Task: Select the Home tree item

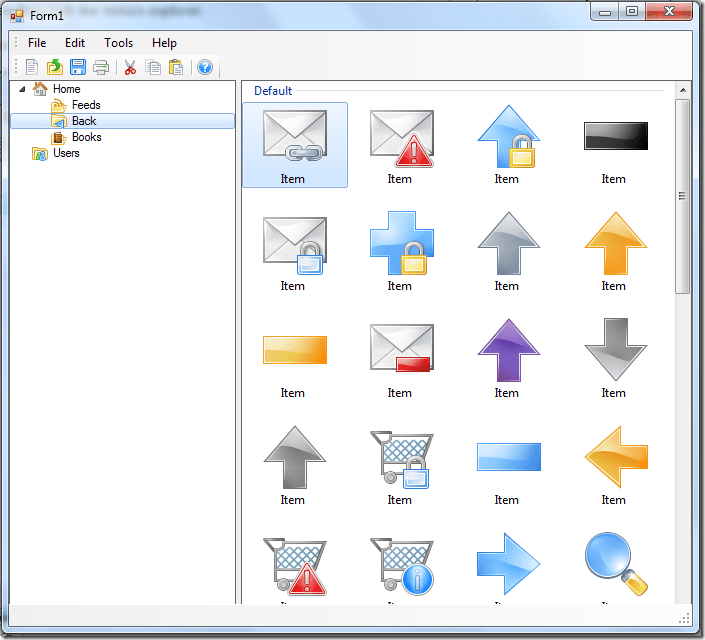Action: click(67, 89)
